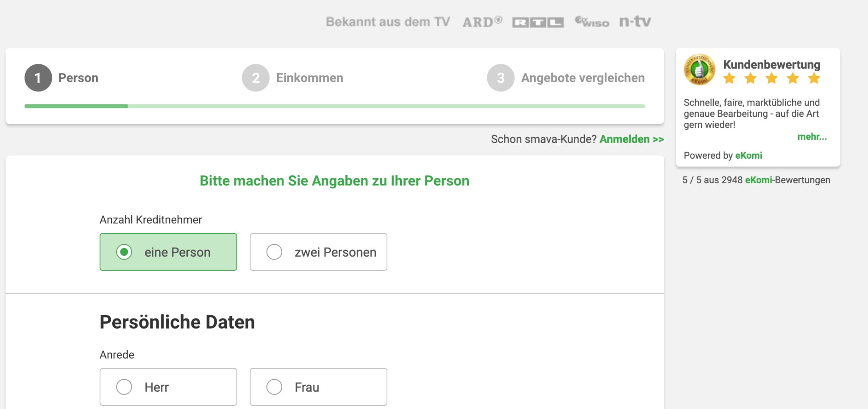Choose "Herr" as Anrede
Image resolution: width=868 pixels, height=409 pixels.
pos(124,387)
